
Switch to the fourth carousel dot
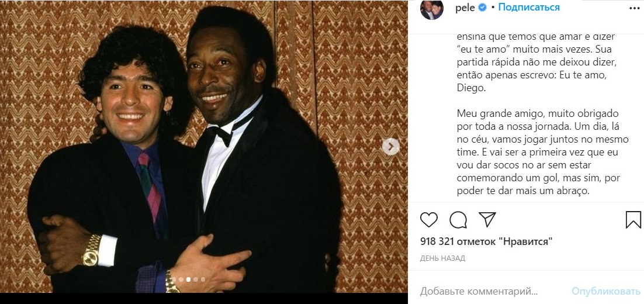point(196,279)
